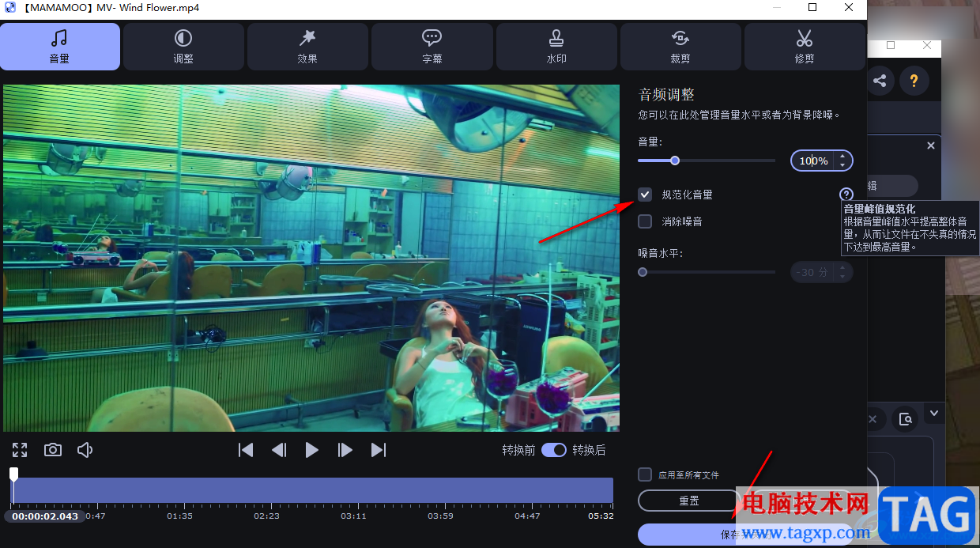Check the 应用至所有文件 checkbox
This screenshot has height=548, width=980.
(x=645, y=474)
